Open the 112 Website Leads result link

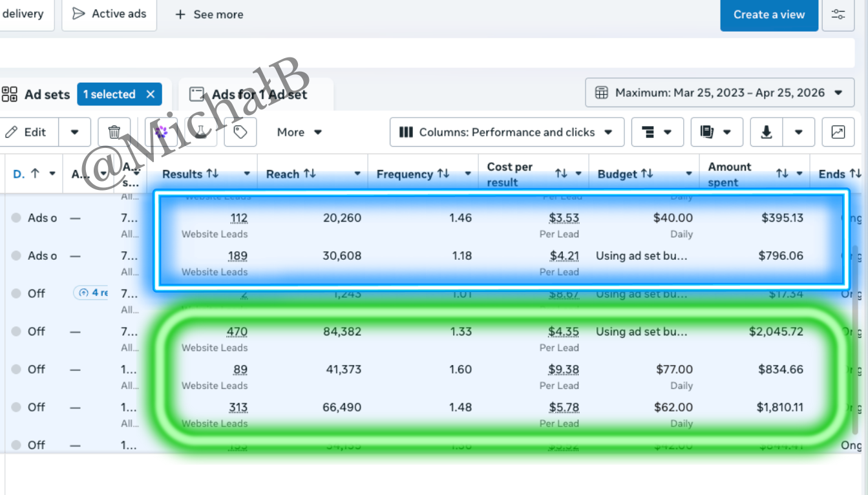click(239, 218)
